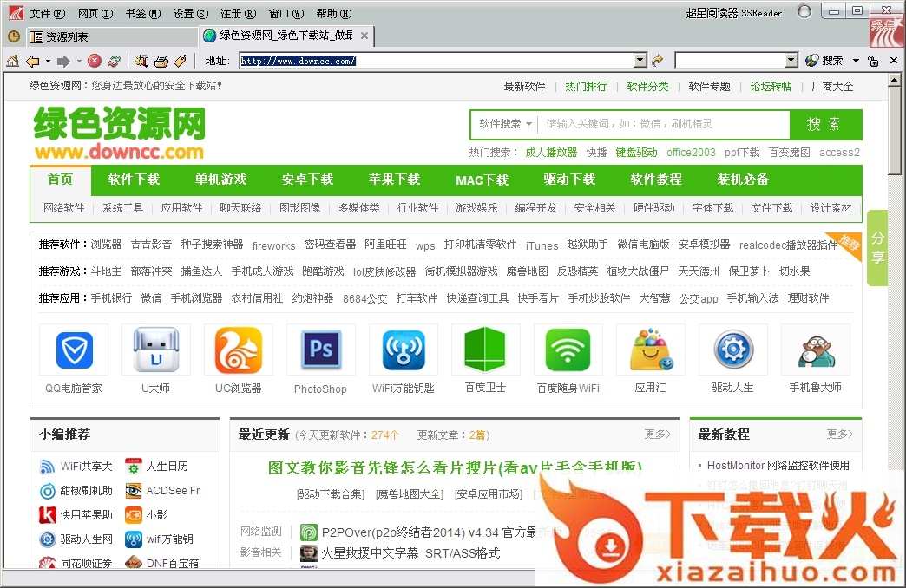Stop loading with the red X icon
Viewport: 906px width, 588px height.
tap(95, 61)
